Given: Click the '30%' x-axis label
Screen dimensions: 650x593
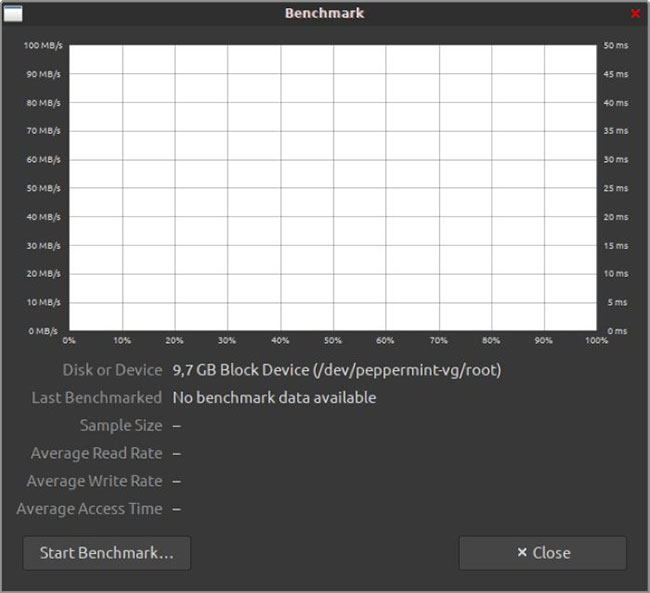Looking at the screenshot, I should (227, 340).
